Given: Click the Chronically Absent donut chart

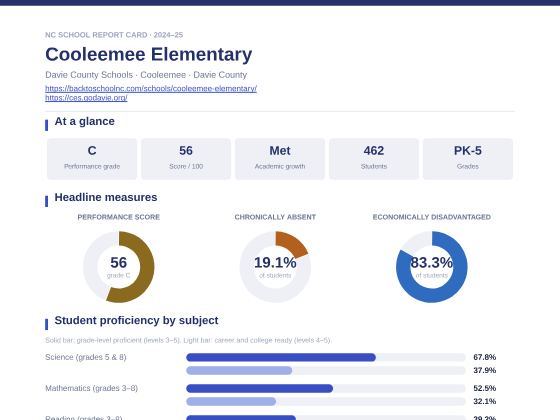Looking at the screenshot, I should coord(275,267).
